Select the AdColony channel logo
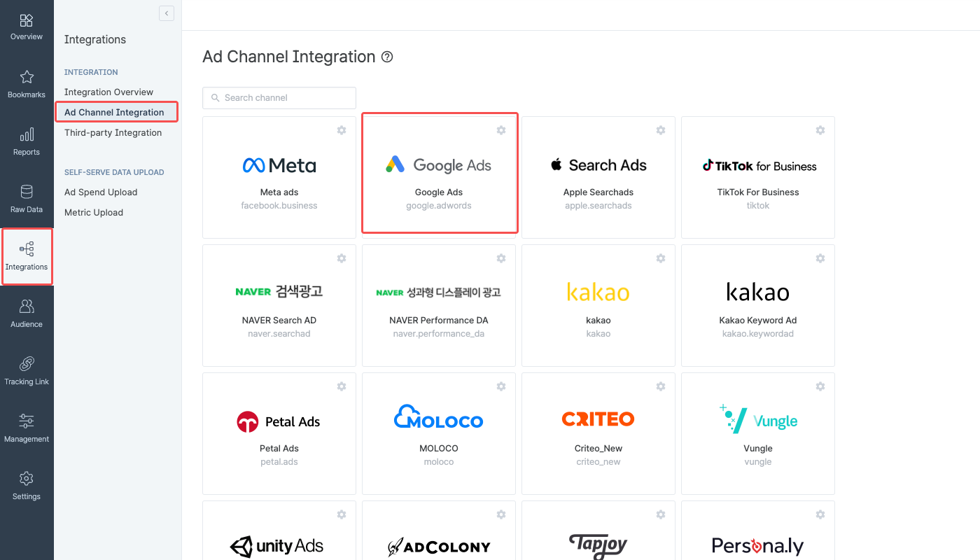 tap(439, 547)
